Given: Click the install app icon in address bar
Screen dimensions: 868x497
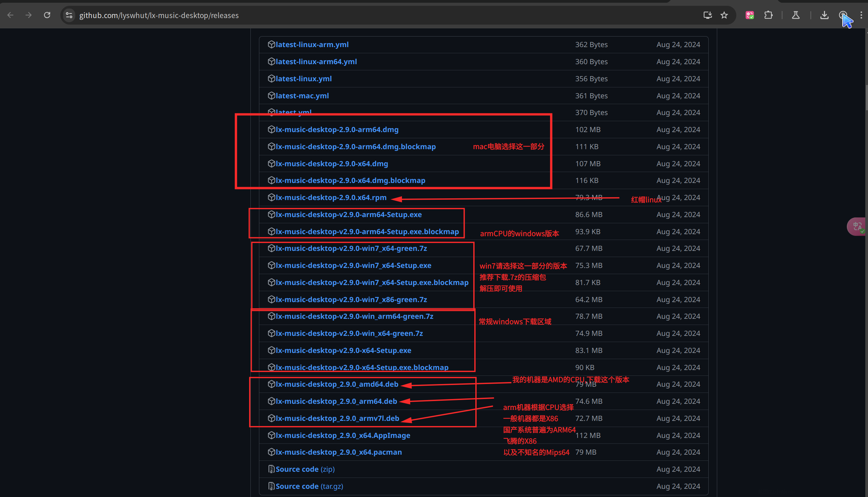Looking at the screenshot, I should [x=708, y=15].
